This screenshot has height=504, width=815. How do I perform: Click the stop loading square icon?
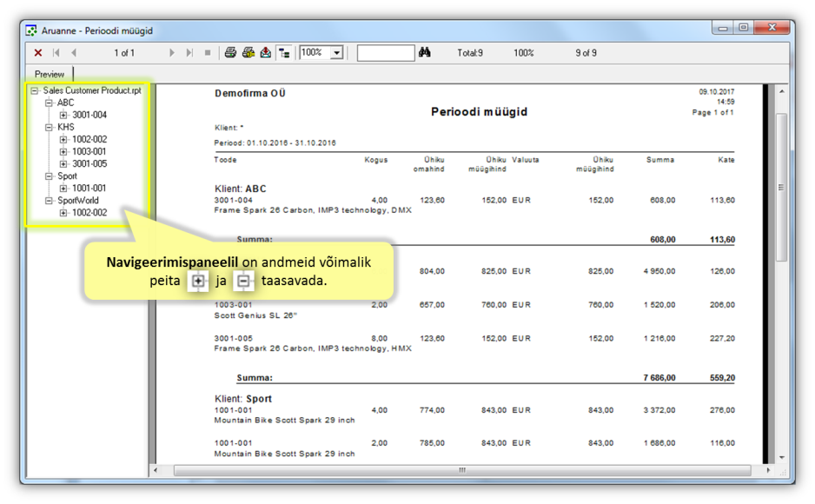tap(208, 53)
